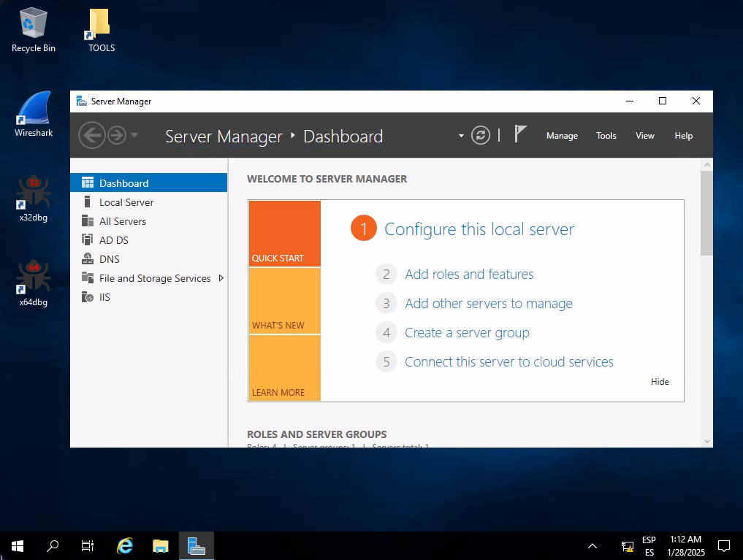Open File Explorer from the taskbar
743x560 pixels.
click(x=161, y=546)
